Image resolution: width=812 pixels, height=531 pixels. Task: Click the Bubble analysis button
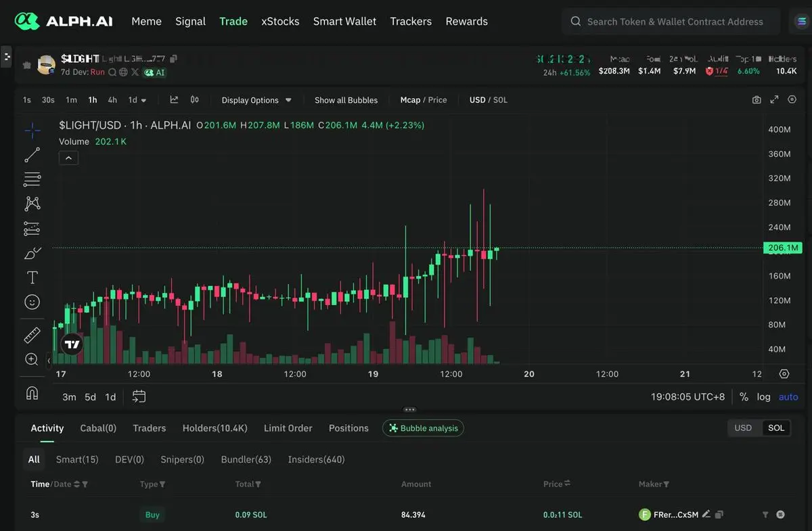(x=423, y=428)
